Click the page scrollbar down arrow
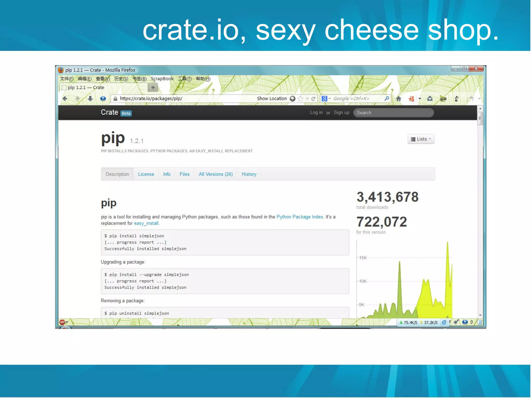 [480, 315]
